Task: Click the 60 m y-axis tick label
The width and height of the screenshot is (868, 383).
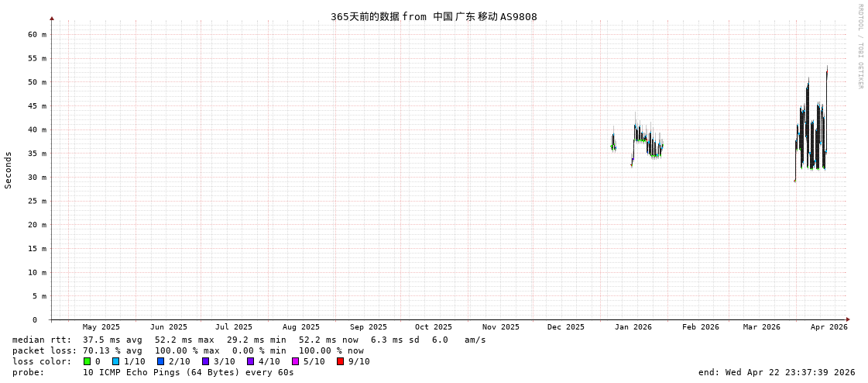Action: tap(38, 34)
